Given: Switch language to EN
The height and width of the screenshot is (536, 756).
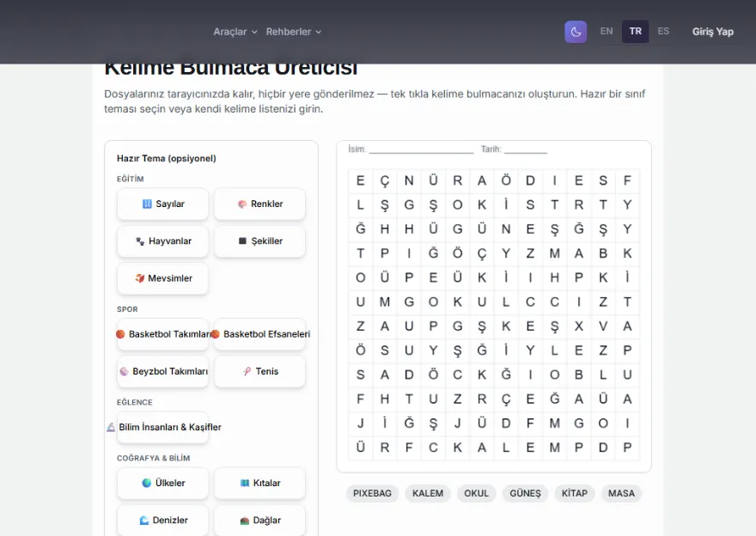Looking at the screenshot, I should 607,31.
